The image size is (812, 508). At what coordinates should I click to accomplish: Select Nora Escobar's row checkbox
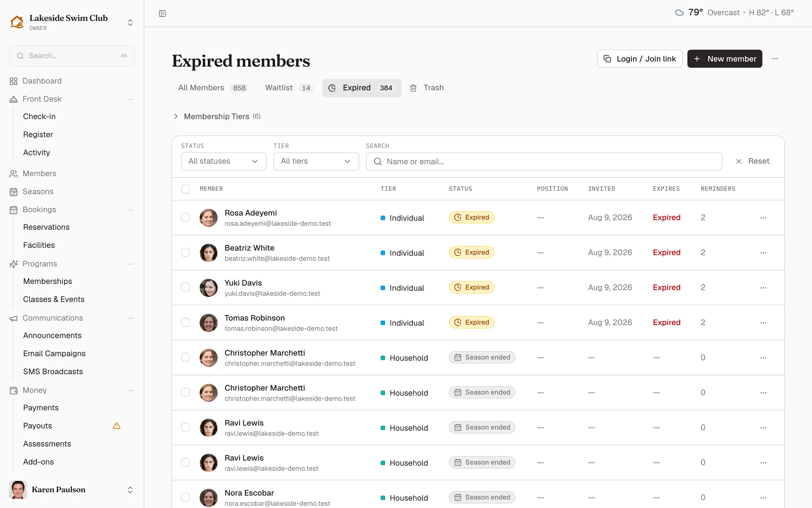186,497
